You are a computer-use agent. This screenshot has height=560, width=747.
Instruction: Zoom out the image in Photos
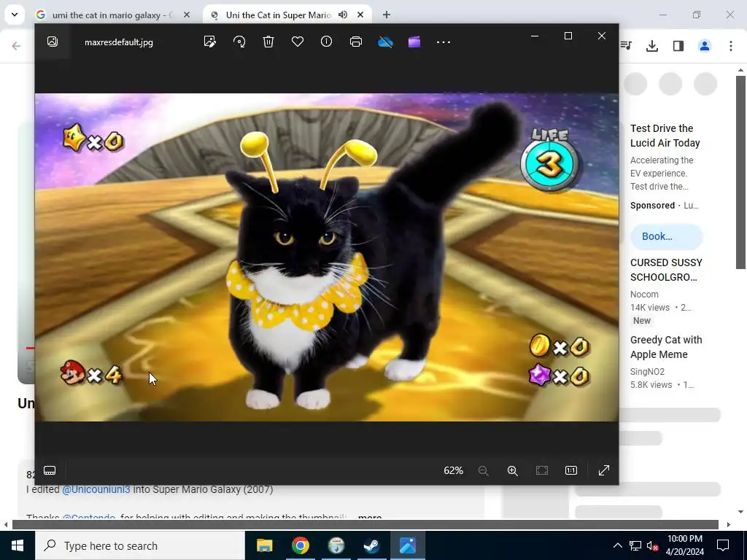pos(484,470)
